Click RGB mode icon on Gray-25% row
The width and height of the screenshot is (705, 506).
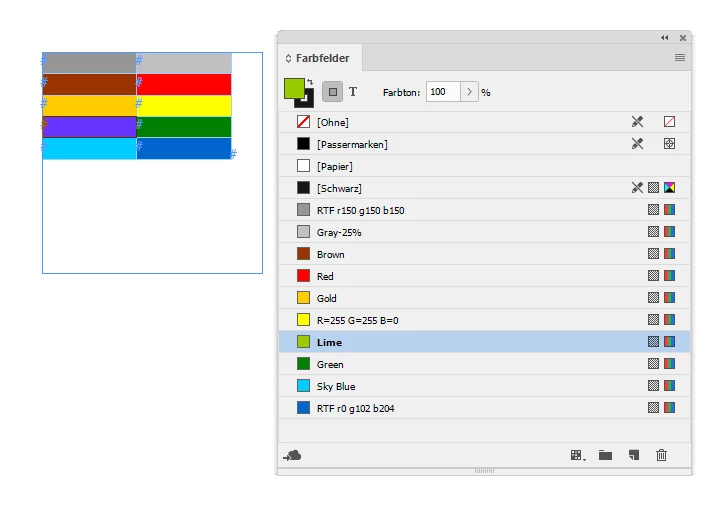click(669, 232)
